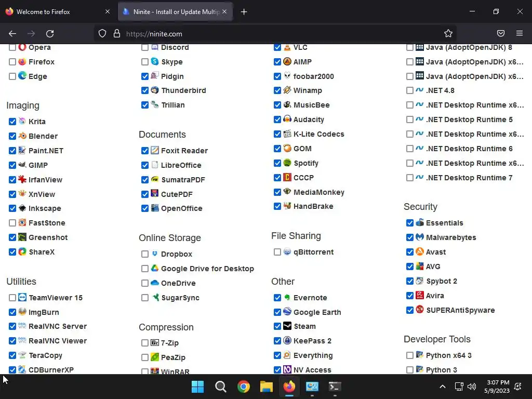
Task: Uncheck the KeePass 2 checkbox
Action: 277,341
